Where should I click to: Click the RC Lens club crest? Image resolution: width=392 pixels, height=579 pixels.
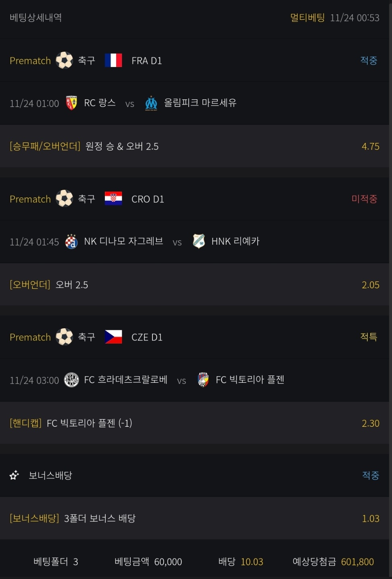point(71,103)
